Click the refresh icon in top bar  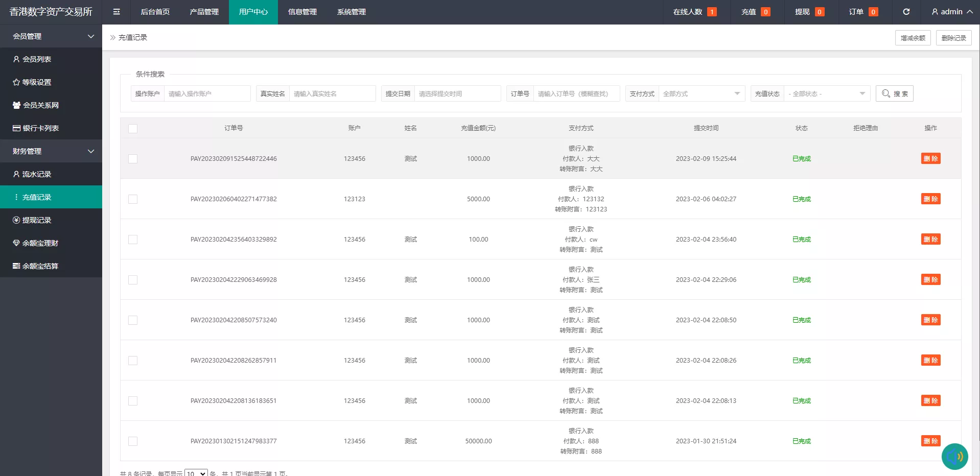(906, 12)
